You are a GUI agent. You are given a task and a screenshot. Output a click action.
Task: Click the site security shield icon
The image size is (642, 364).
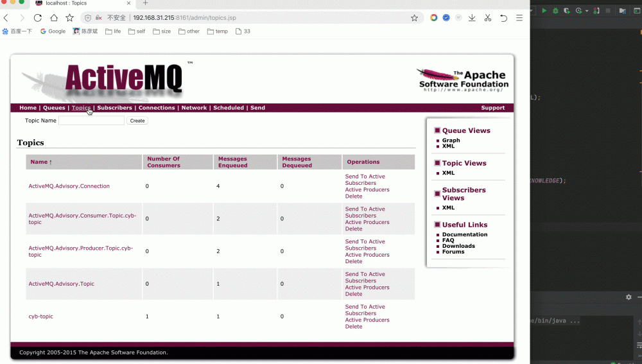click(87, 17)
